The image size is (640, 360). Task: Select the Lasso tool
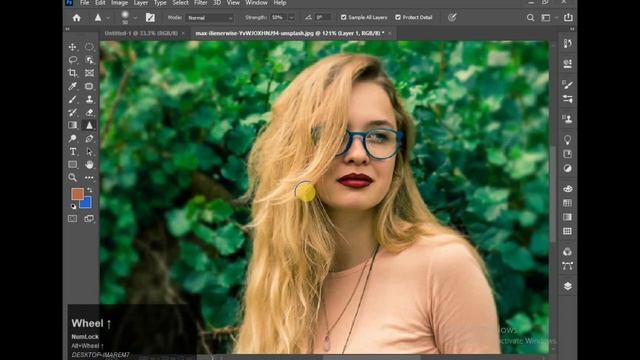[73, 60]
